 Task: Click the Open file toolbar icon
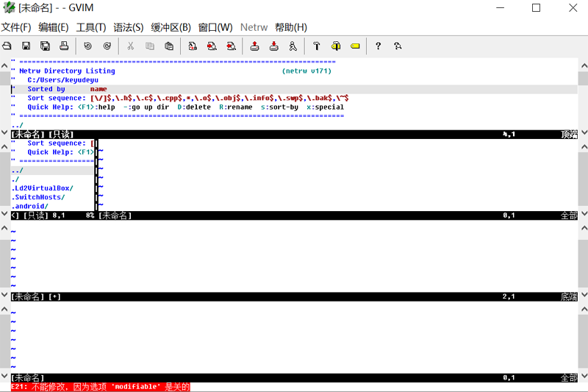tap(7, 46)
